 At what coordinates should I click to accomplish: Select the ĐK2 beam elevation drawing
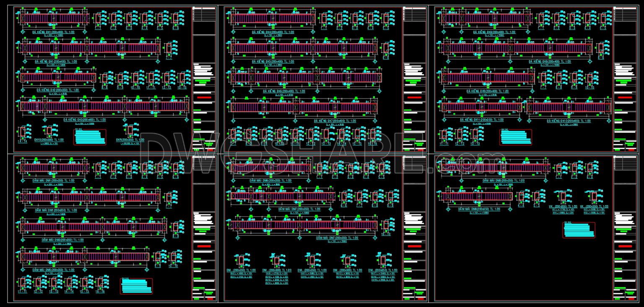click(58, 78)
